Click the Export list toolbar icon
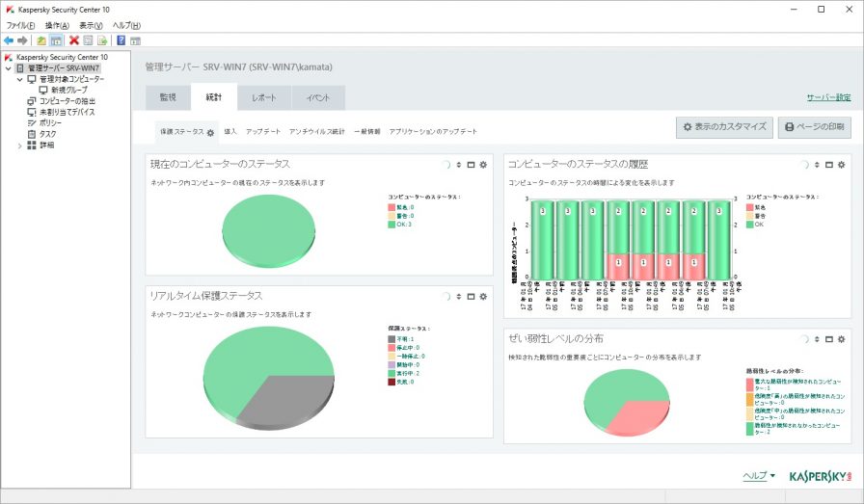The width and height of the screenshot is (864, 504). point(102,40)
